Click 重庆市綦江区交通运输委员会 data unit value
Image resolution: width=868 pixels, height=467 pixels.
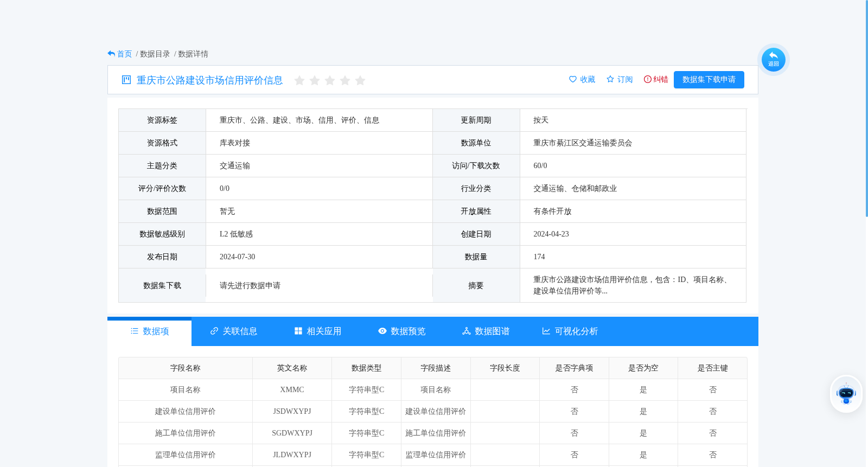(x=583, y=143)
